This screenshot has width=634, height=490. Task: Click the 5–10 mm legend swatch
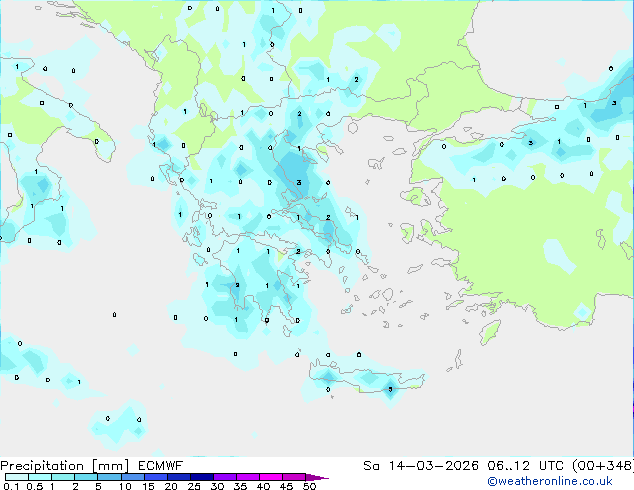(109, 477)
